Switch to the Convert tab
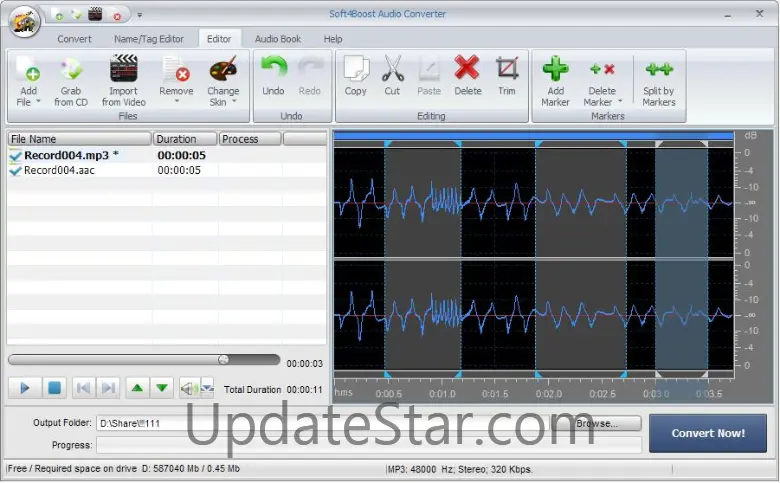The image size is (780, 483). [x=74, y=39]
